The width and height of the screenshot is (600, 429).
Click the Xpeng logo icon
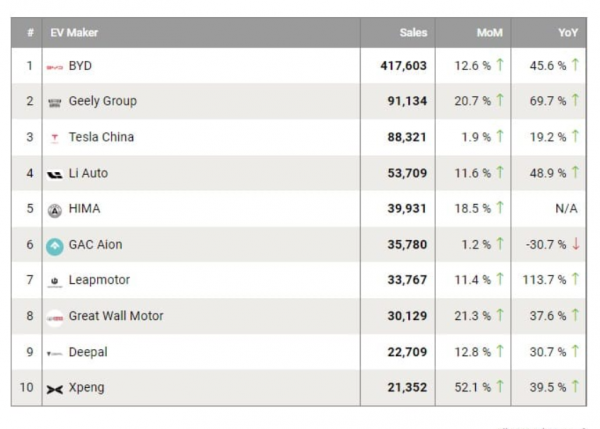click(54, 388)
